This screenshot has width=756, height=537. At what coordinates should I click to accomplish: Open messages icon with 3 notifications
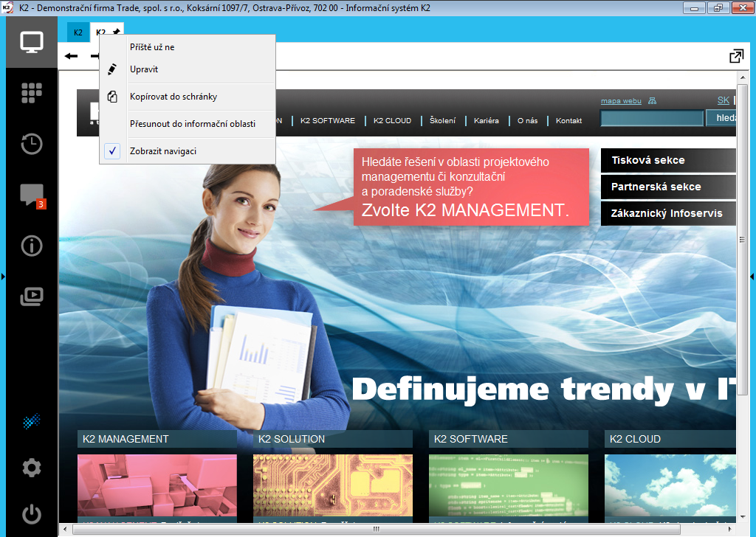click(x=32, y=195)
